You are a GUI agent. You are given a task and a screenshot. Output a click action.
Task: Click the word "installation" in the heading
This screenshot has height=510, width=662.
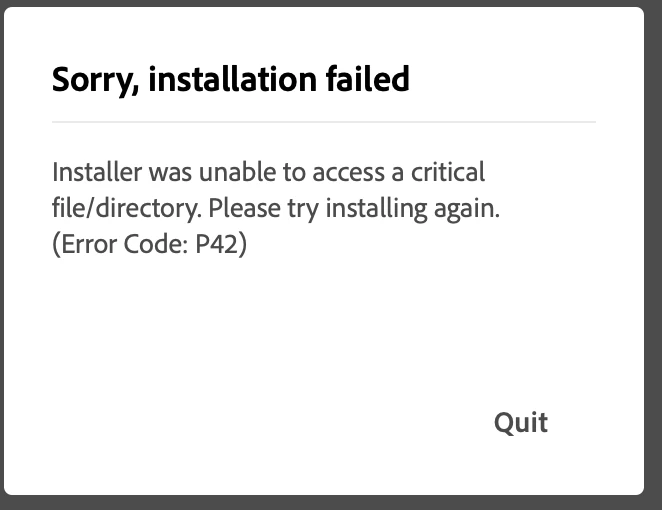(233, 79)
